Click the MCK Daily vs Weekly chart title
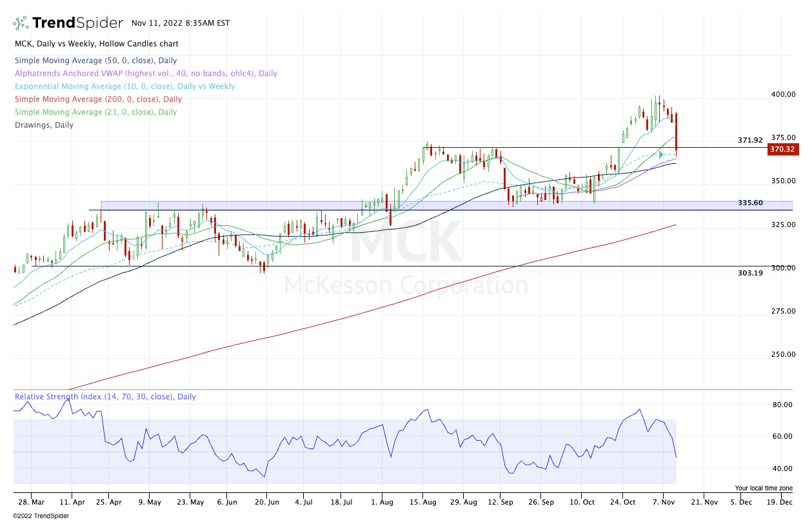Image resolution: width=812 pixels, height=522 pixels. (97, 44)
